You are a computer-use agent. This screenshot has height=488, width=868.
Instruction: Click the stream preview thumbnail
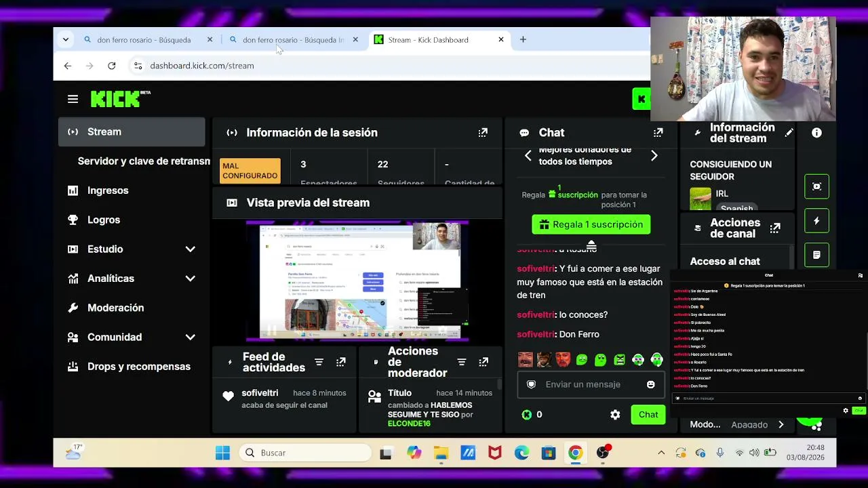pos(357,281)
